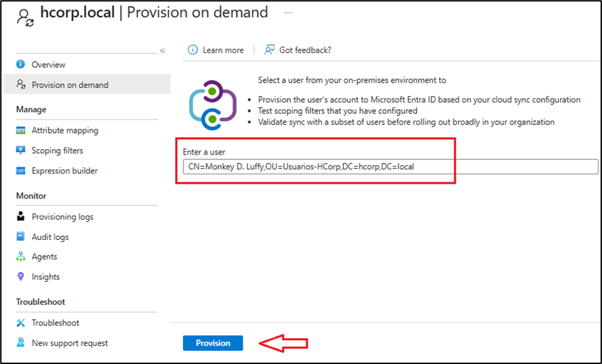The height and width of the screenshot is (364, 602).
Task: Click the Expression builder icon
Action: click(20, 171)
